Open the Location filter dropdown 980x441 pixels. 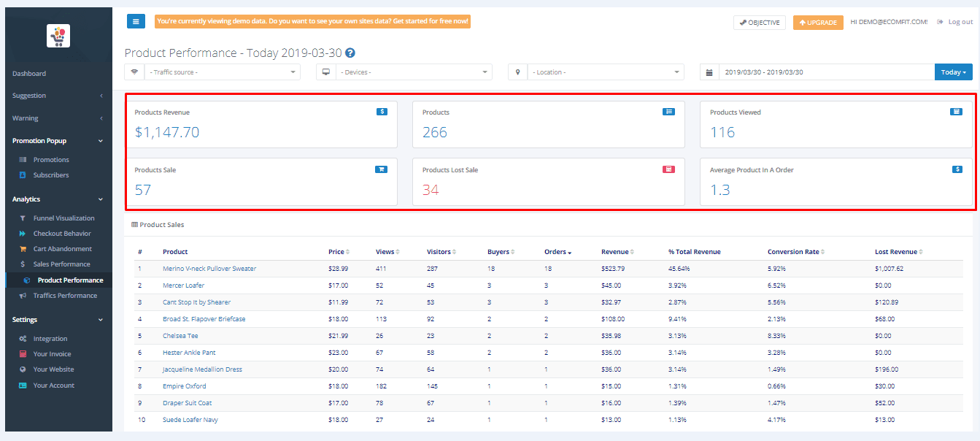[606, 72]
